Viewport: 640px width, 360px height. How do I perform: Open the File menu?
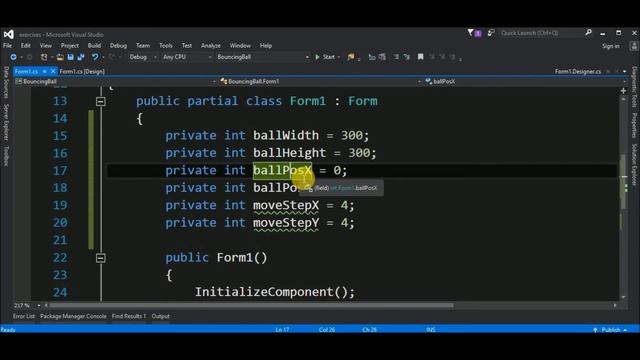click(x=7, y=46)
